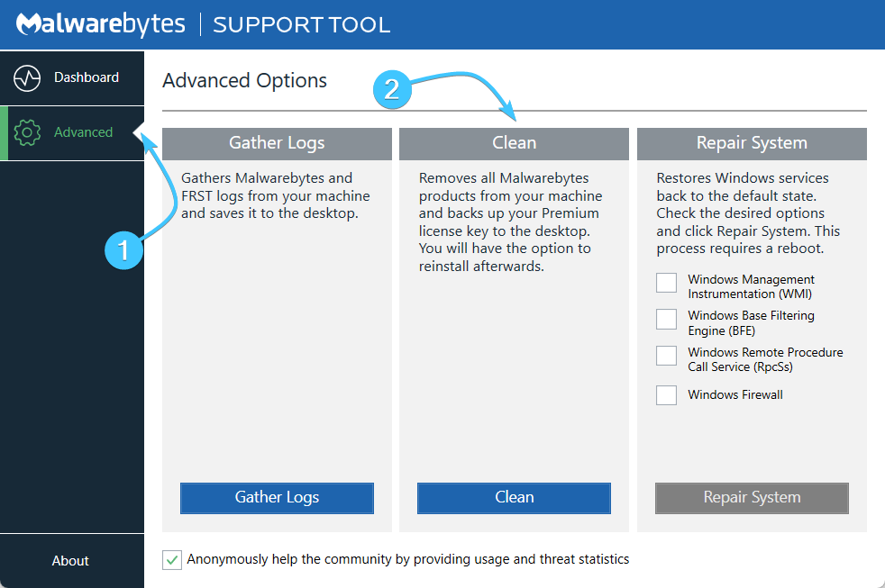The image size is (885, 588).
Task: Click the 'Restores Windows services' description
Action: [x=748, y=213]
